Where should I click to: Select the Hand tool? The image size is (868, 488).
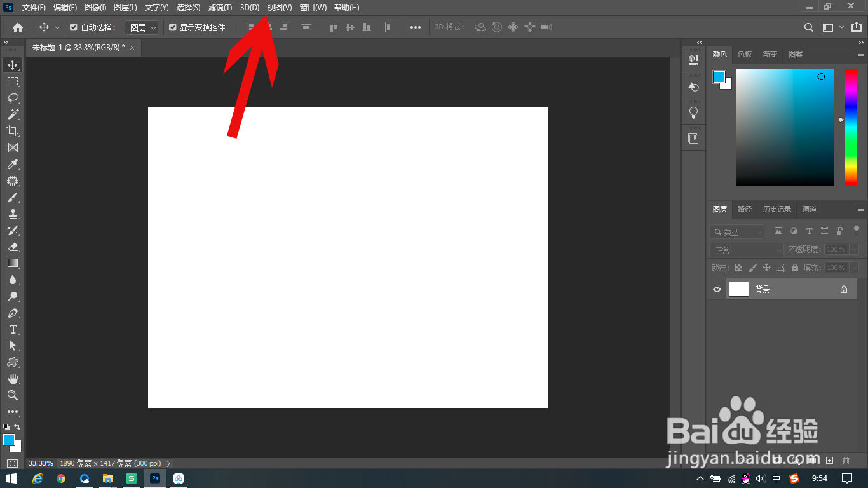[13, 379]
